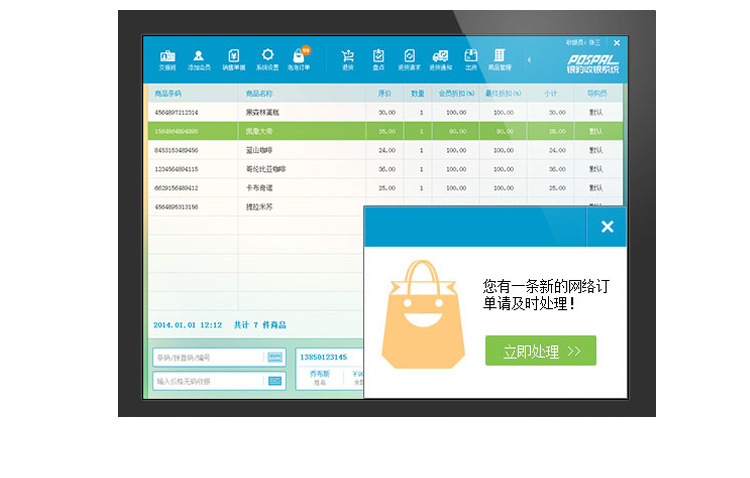Close the new order notification popup

607,226
